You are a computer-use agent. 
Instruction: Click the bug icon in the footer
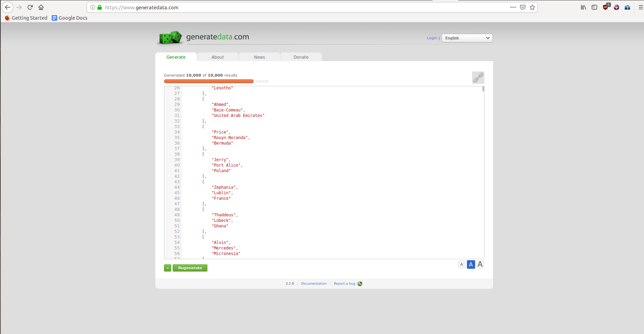(x=360, y=284)
